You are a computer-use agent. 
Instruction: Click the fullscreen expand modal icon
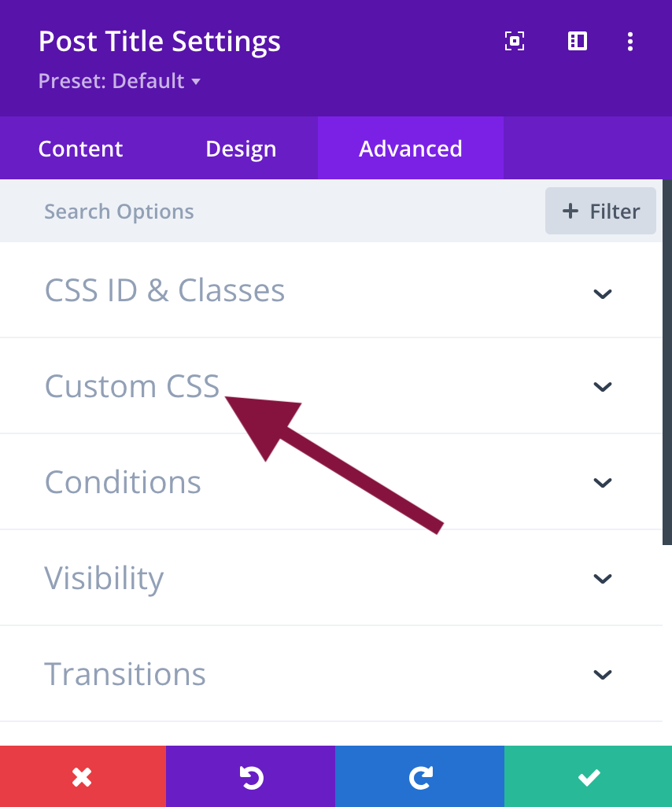pyautogui.click(x=515, y=42)
